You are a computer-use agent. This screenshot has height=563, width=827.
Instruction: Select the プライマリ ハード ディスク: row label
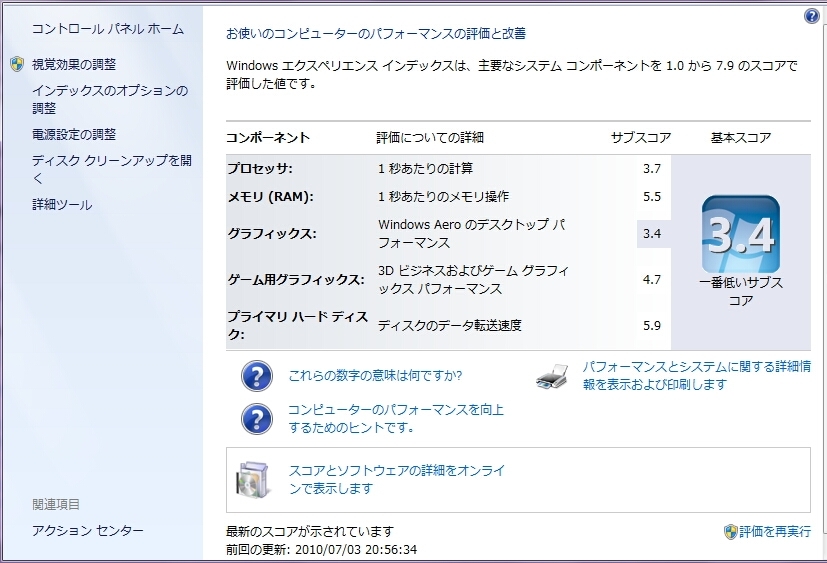pyautogui.click(x=297, y=325)
